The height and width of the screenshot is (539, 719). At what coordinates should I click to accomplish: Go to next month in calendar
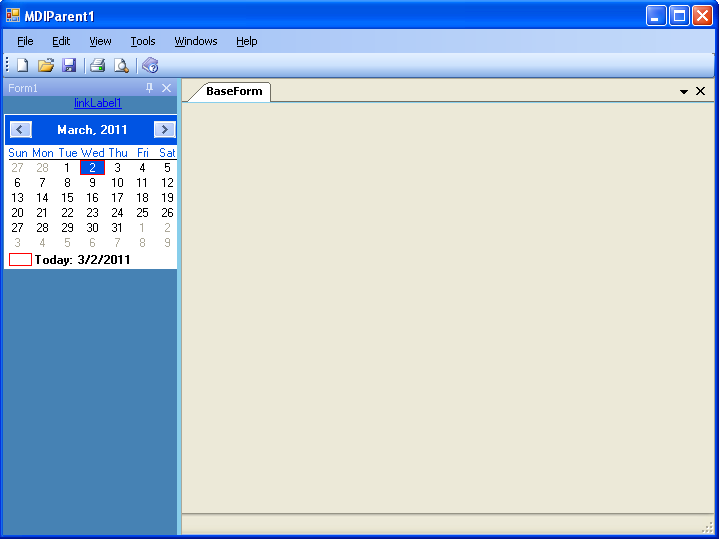click(165, 129)
